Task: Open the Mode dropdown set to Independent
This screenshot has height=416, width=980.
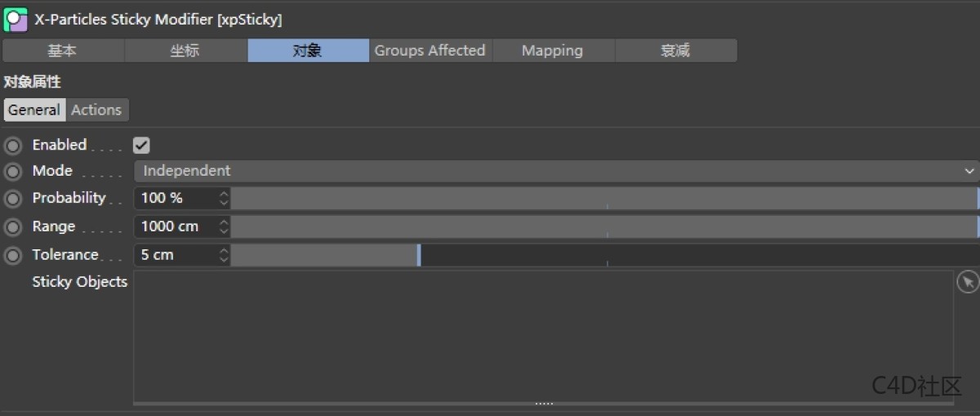Action: (x=555, y=171)
